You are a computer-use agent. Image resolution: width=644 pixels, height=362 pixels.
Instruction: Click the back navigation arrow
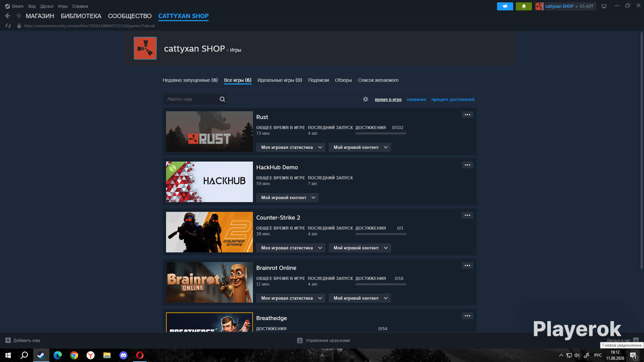(8, 16)
